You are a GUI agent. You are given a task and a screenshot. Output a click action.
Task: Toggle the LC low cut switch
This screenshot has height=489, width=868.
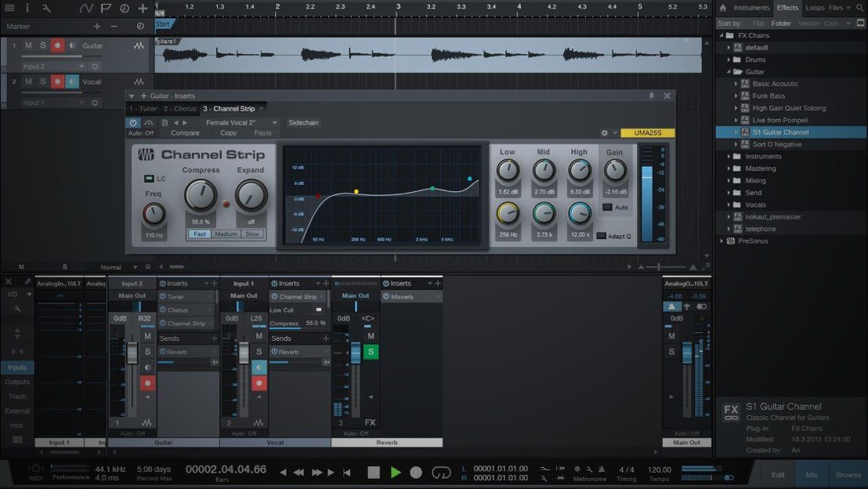point(149,179)
